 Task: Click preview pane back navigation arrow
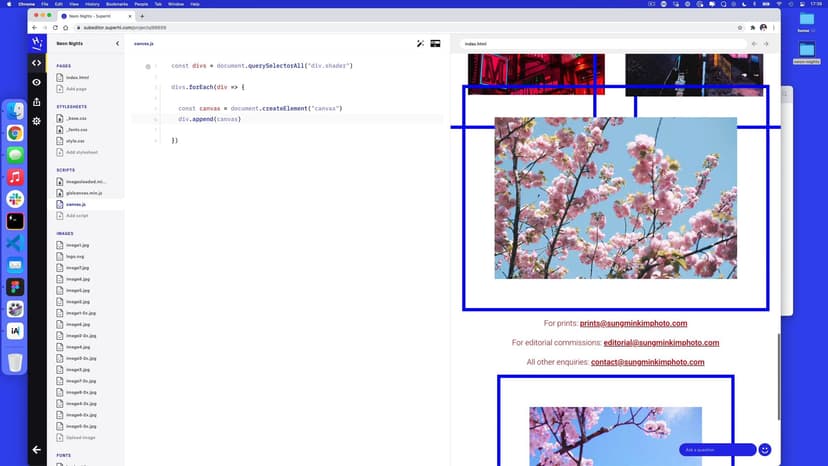pyautogui.click(x=754, y=44)
